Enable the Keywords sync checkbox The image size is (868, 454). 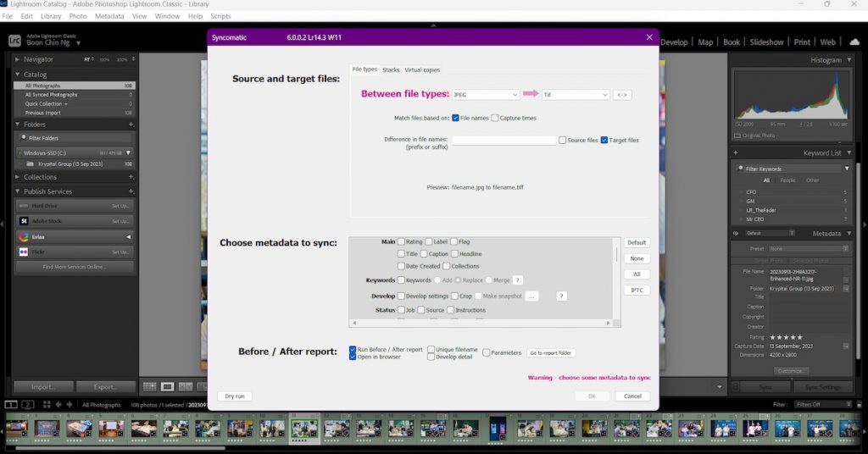click(401, 280)
